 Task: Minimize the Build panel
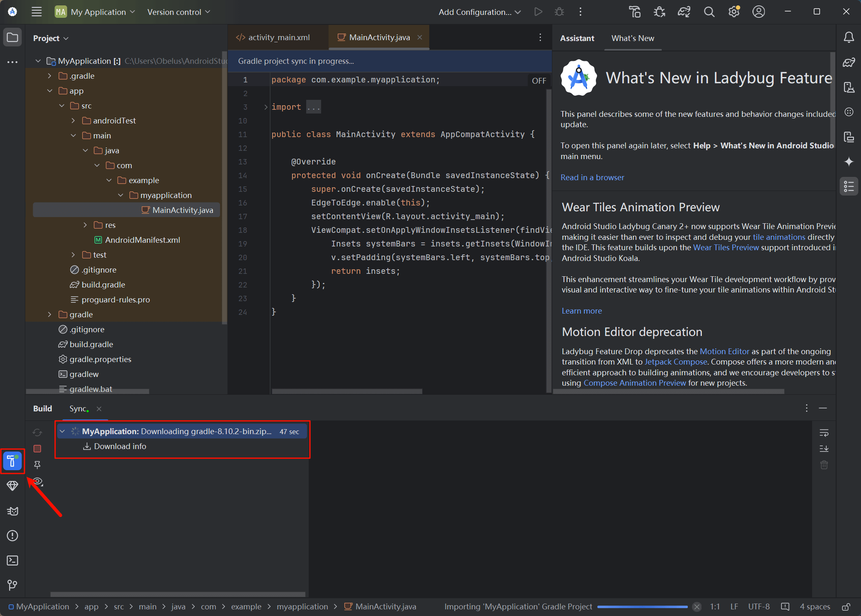pos(823,408)
